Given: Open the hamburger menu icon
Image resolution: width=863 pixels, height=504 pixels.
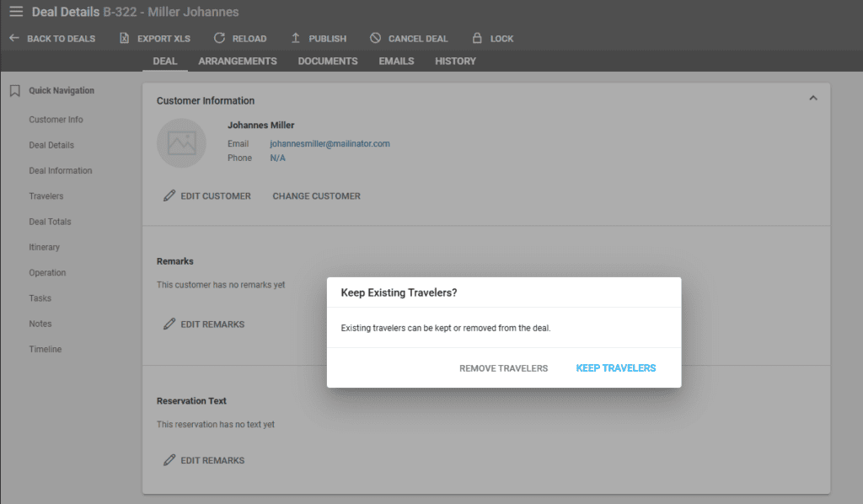Looking at the screenshot, I should (16, 12).
